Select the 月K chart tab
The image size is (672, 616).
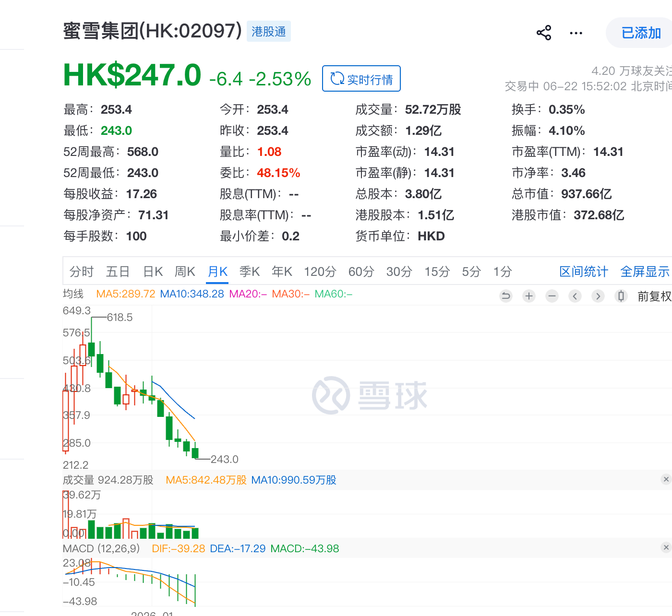pyautogui.click(x=217, y=272)
